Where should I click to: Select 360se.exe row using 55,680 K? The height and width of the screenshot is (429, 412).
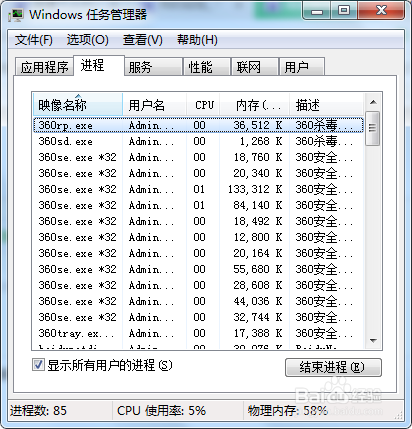point(198,269)
